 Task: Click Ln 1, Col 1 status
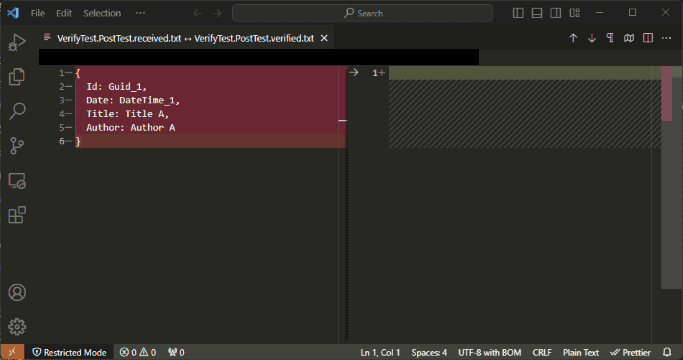pyautogui.click(x=380, y=352)
